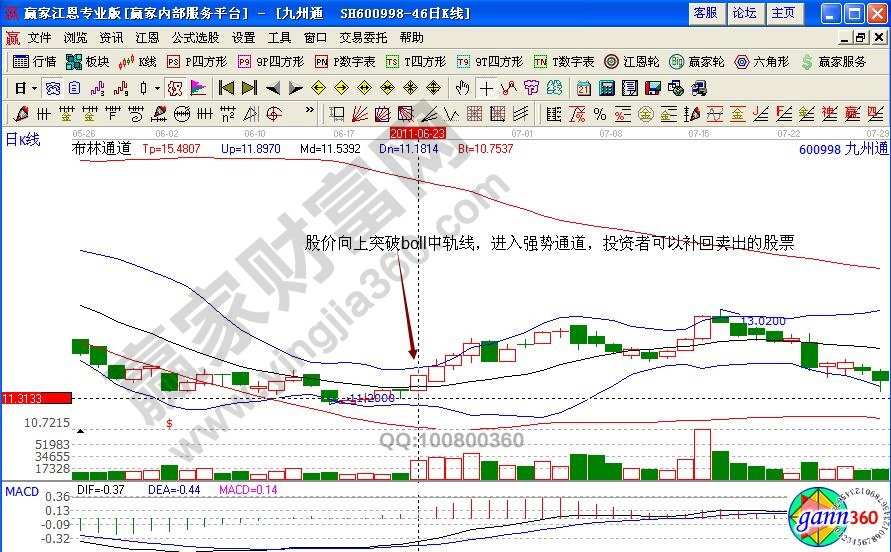Click the 论坛 button in title bar

(x=744, y=13)
